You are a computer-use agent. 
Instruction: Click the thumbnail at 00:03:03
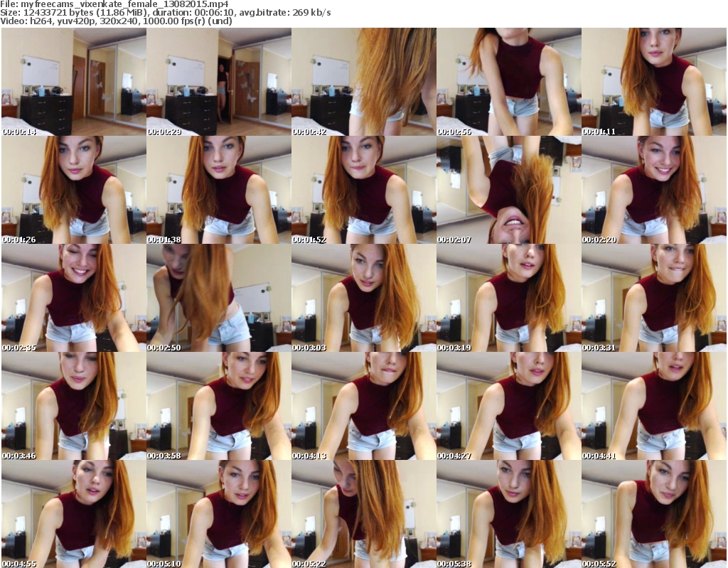coord(364,298)
